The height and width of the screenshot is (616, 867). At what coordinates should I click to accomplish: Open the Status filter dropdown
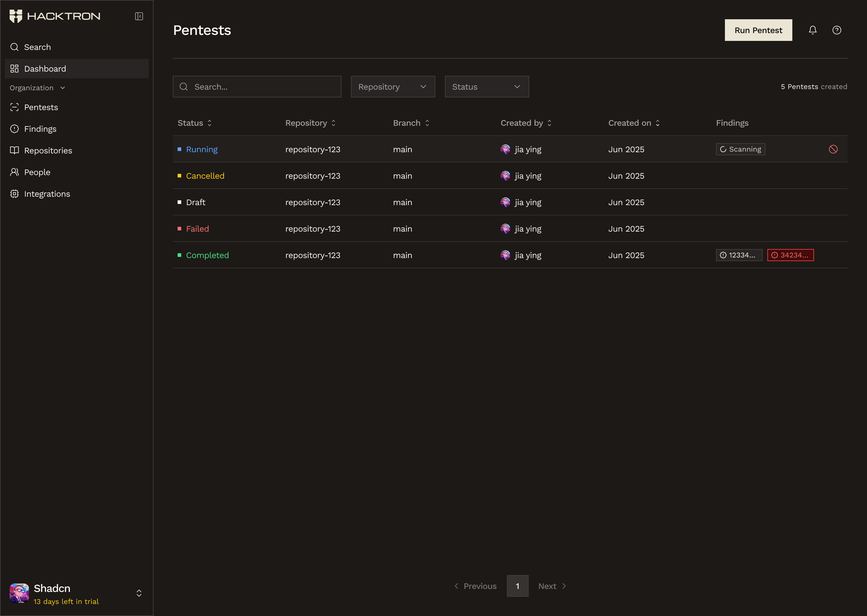[486, 87]
